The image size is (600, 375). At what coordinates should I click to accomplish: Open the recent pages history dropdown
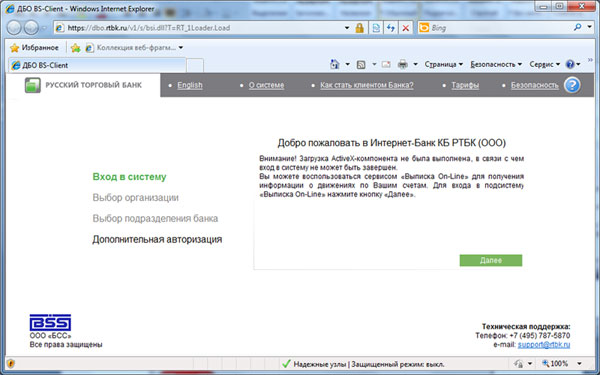pyautogui.click(x=44, y=28)
